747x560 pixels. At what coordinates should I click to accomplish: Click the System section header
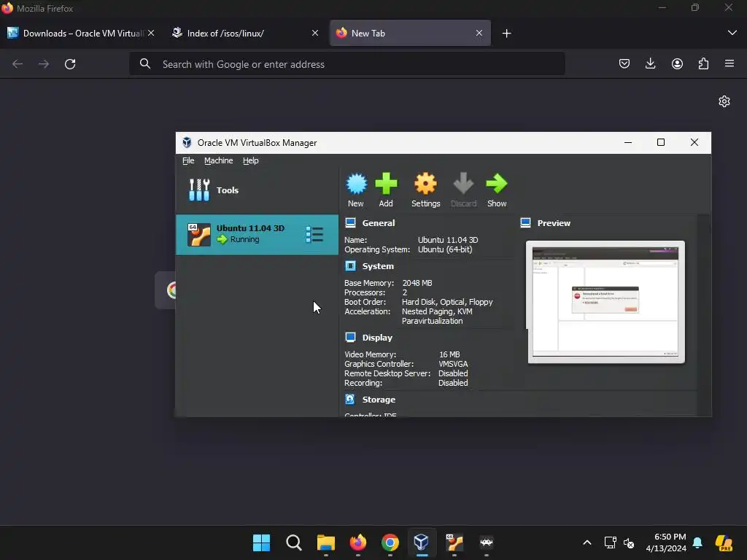pyautogui.click(x=378, y=266)
